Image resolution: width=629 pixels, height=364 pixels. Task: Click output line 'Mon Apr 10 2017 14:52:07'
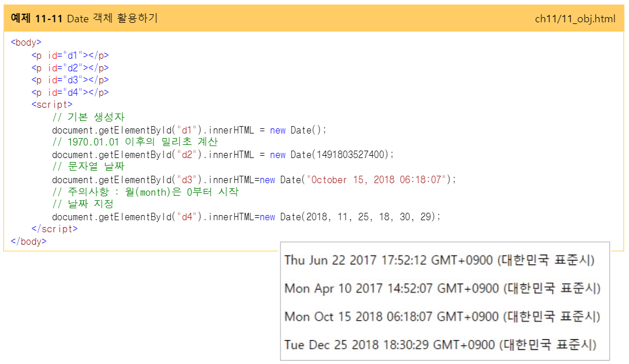[442, 288]
